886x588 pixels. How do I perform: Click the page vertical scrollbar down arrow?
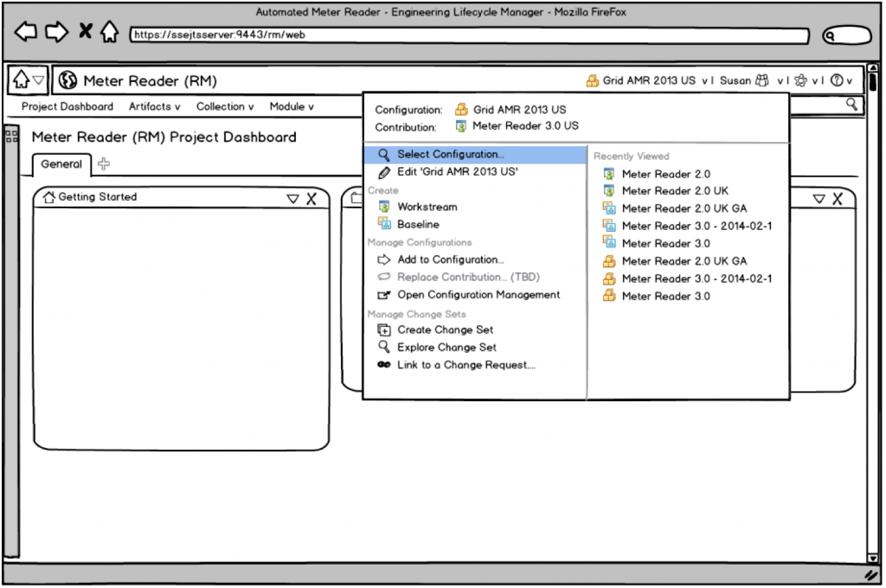(x=873, y=558)
